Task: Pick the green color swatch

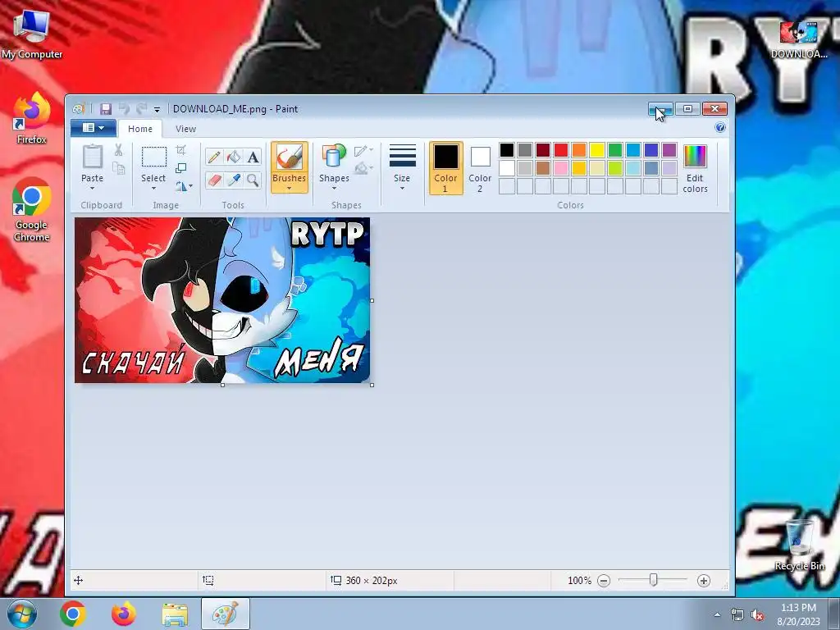Action: click(x=615, y=150)
